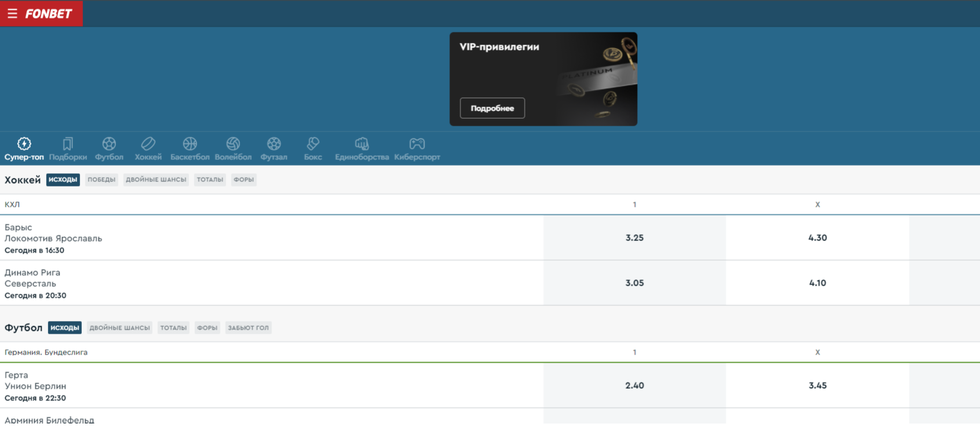Bet on draw at 3.45

click(818, 385)
